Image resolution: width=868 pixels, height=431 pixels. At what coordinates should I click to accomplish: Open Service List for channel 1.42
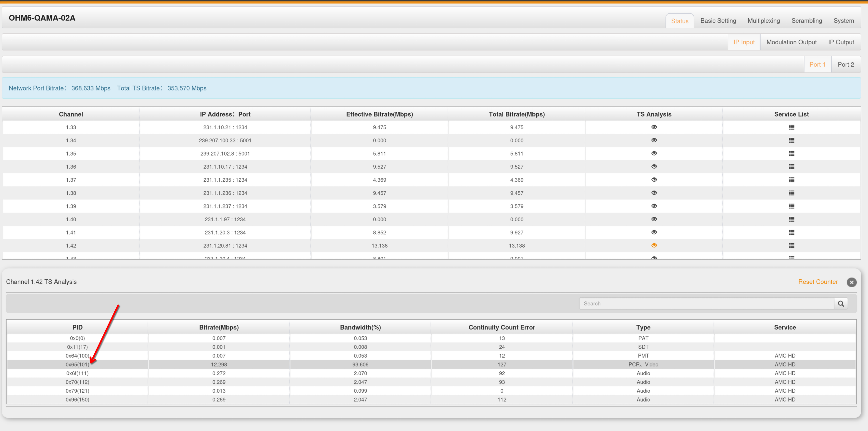[791, 246]
